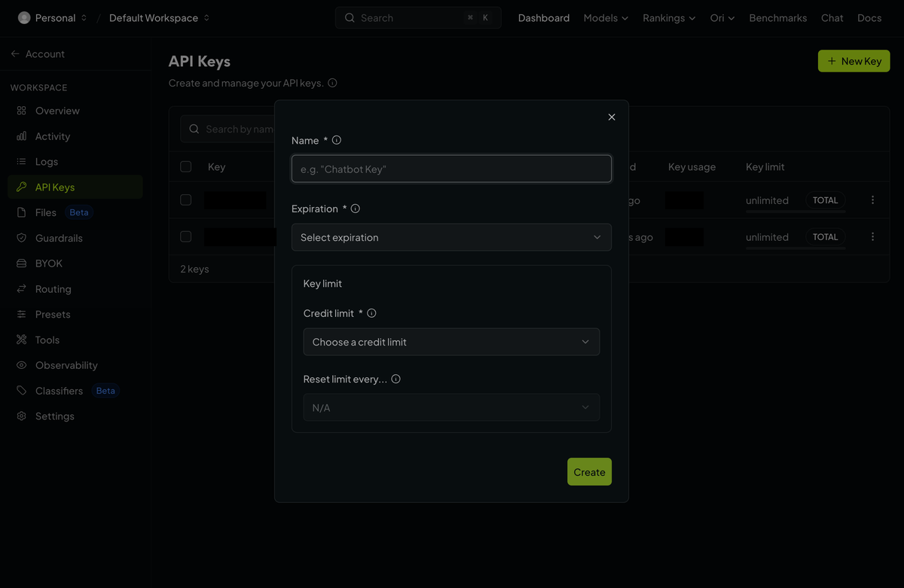Click the magnifier icon in key search field
Image resolution: width=904 pixels, height=588 pixels.
[194, 129]
